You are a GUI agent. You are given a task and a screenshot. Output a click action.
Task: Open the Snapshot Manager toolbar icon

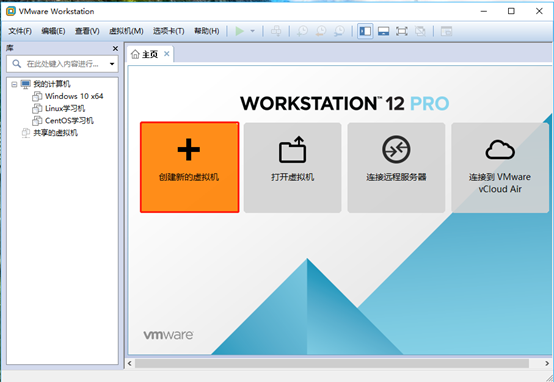(339, 31)
